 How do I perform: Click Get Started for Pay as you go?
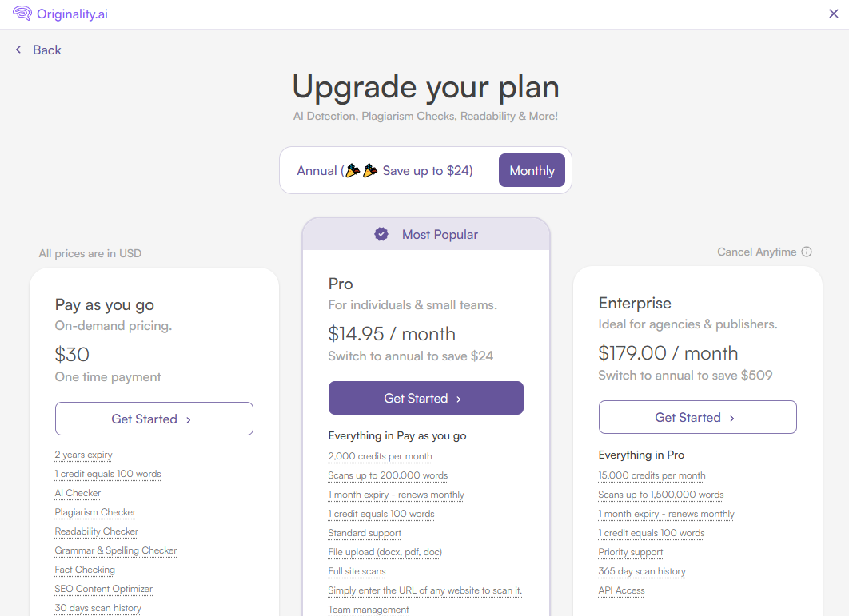[x=153, y=419]
